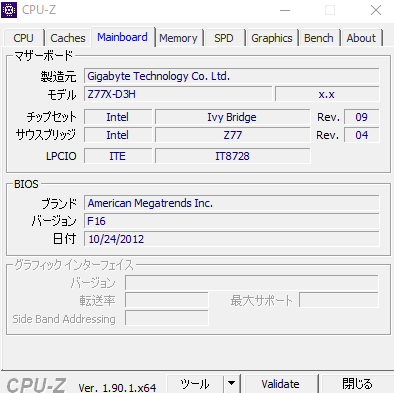Click the model value Z77X-D3H
This screenshot has width=394, height=393.
pos(178,94)
